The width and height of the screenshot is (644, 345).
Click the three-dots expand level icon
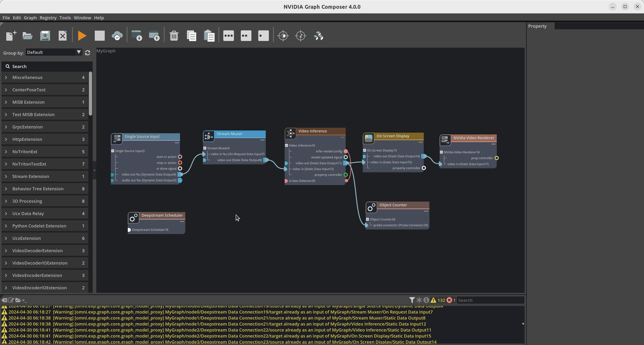[x=228, y=36]
